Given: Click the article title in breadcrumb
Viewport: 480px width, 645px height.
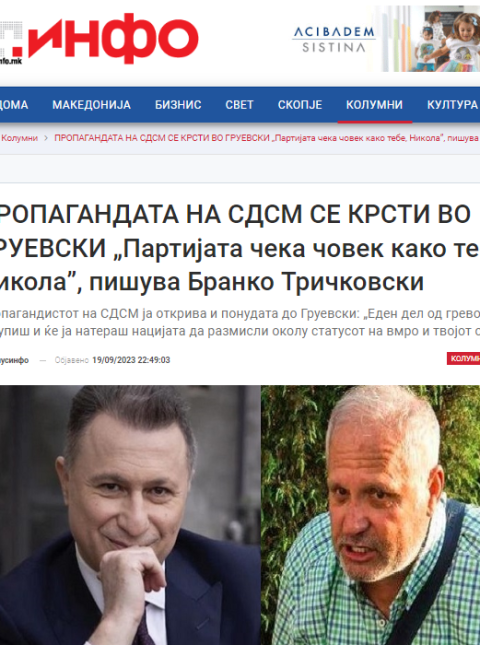Looking at the screenshot, I should [x=267, y=138].
